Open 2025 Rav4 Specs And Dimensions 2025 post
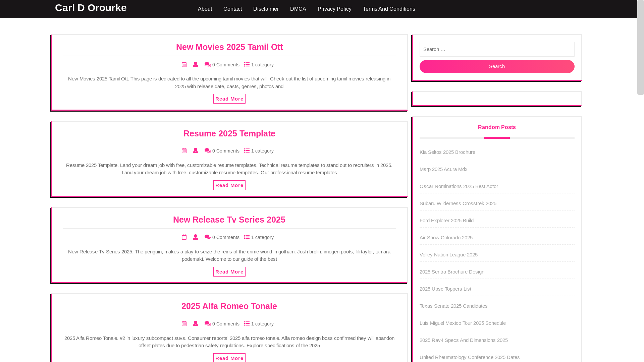 pos(464,340)
